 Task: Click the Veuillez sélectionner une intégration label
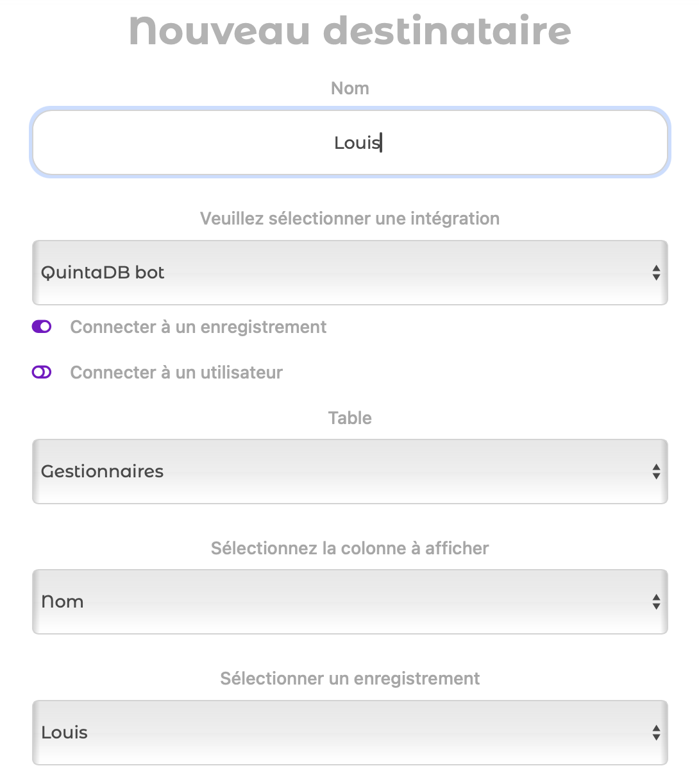[x=350, y=219]
